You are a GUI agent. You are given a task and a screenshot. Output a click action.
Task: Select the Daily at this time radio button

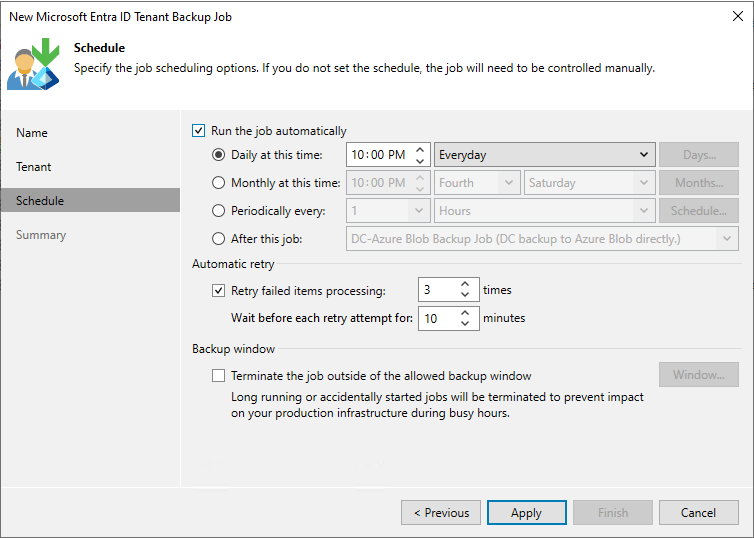[x=218, y=155]
